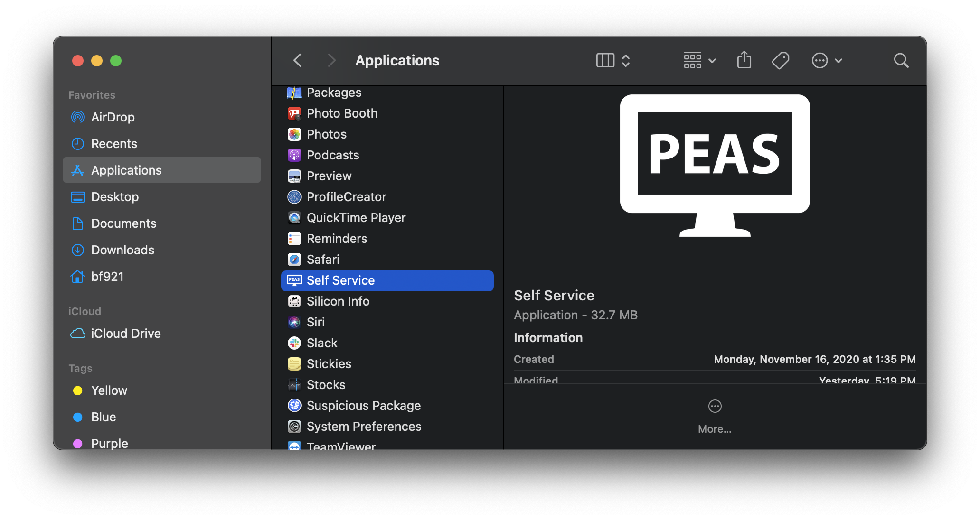Click the AirDrop sidebar icon
Screen dimensions: 980x520
(78, 117)
